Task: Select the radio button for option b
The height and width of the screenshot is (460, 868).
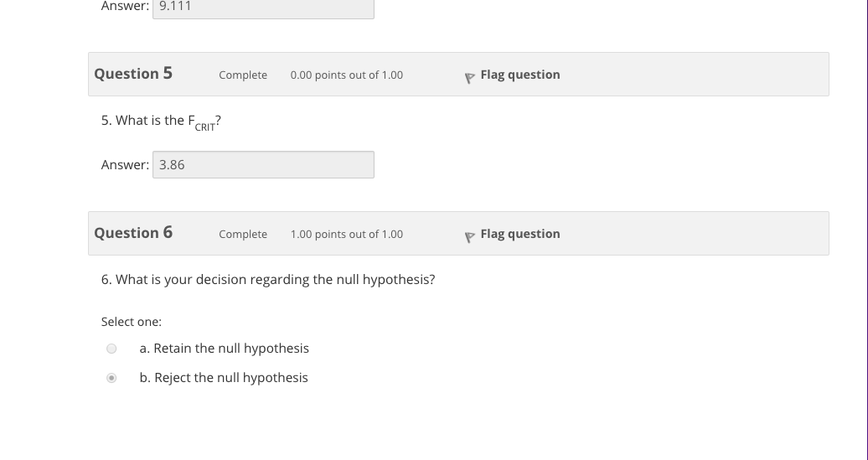Action: [111, 378]
